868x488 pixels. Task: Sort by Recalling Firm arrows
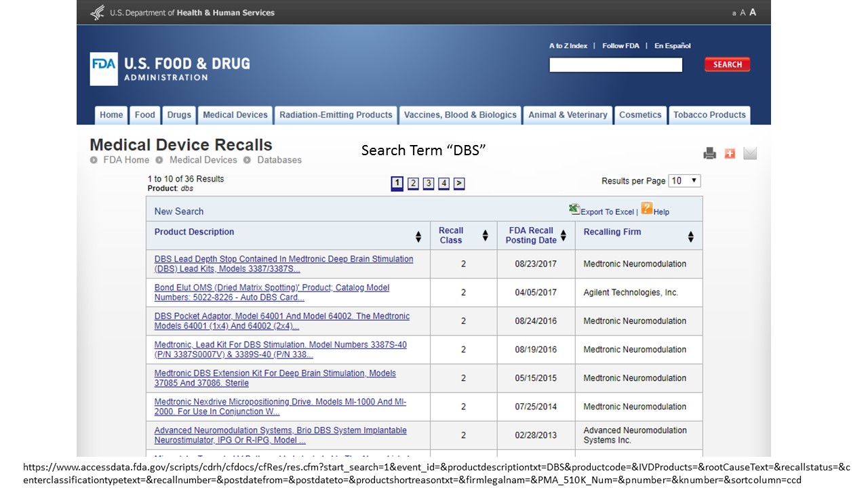[690, 237]
